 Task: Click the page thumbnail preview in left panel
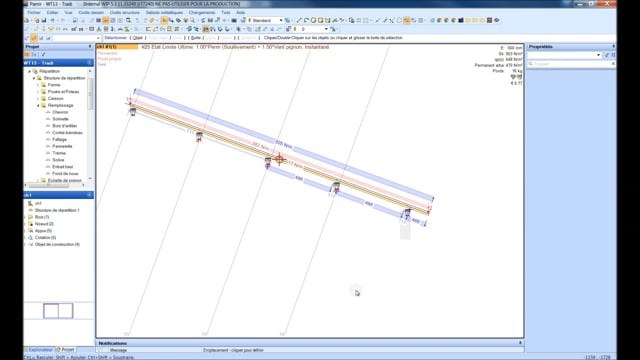[58, 311]
